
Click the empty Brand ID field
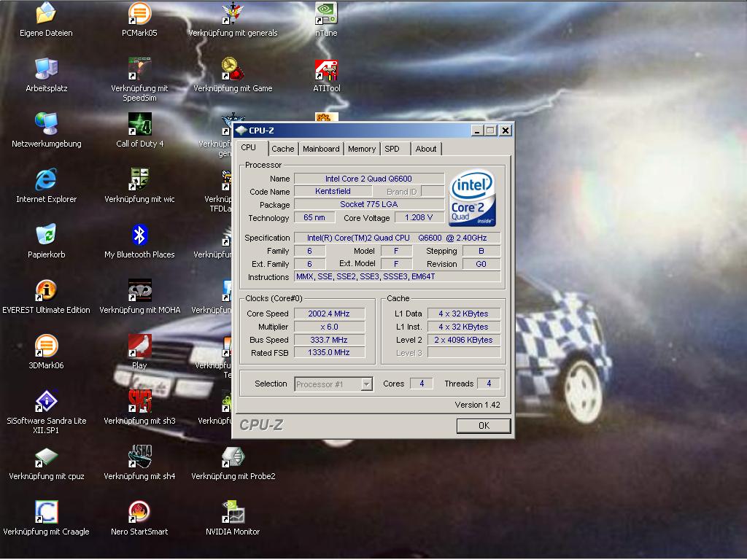pyautogui.click(x=433, y=192)
